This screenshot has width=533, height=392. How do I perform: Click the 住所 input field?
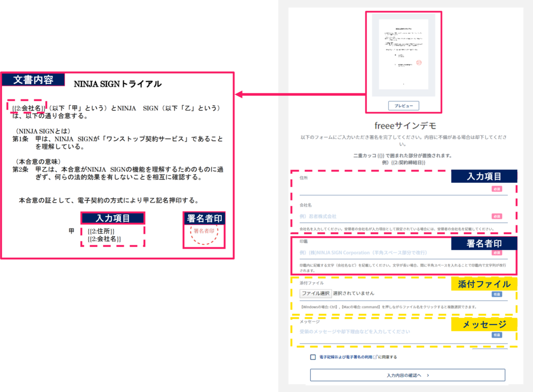(x=403, y=189)
